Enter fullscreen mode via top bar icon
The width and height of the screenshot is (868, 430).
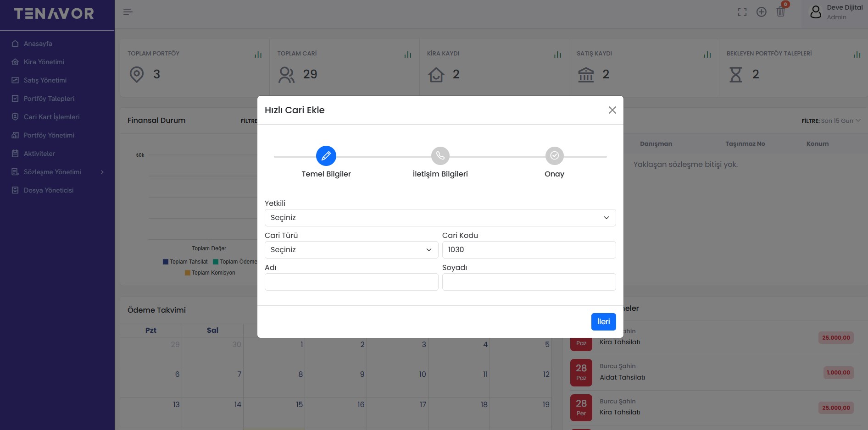(742, 12)
